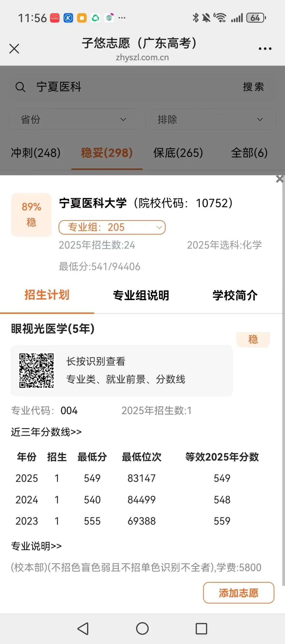This screenshot has height=644, width=285.
Task: Open the 学校简介 tab
Action: [x=235, y=295]
